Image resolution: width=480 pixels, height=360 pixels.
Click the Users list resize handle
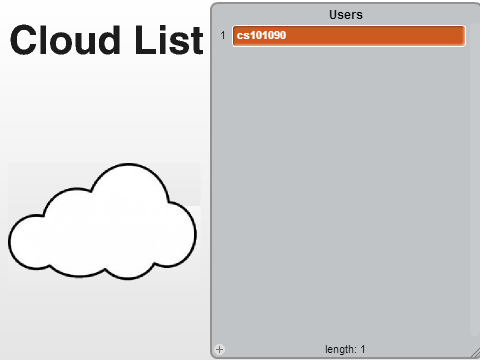[475, 353]
